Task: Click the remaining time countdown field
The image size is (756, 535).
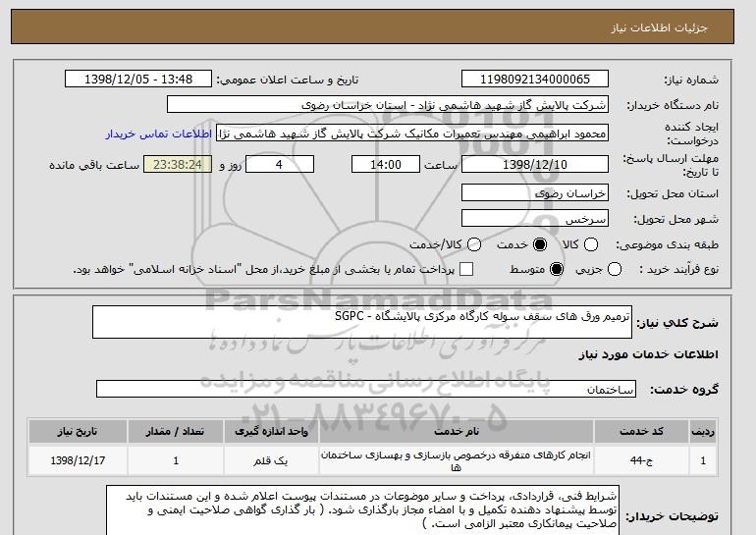Action: coord(178,164)
